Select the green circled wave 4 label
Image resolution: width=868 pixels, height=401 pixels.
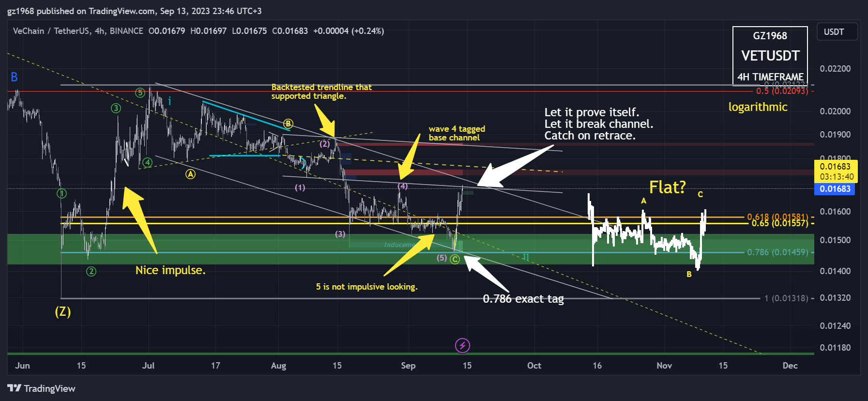147,162
